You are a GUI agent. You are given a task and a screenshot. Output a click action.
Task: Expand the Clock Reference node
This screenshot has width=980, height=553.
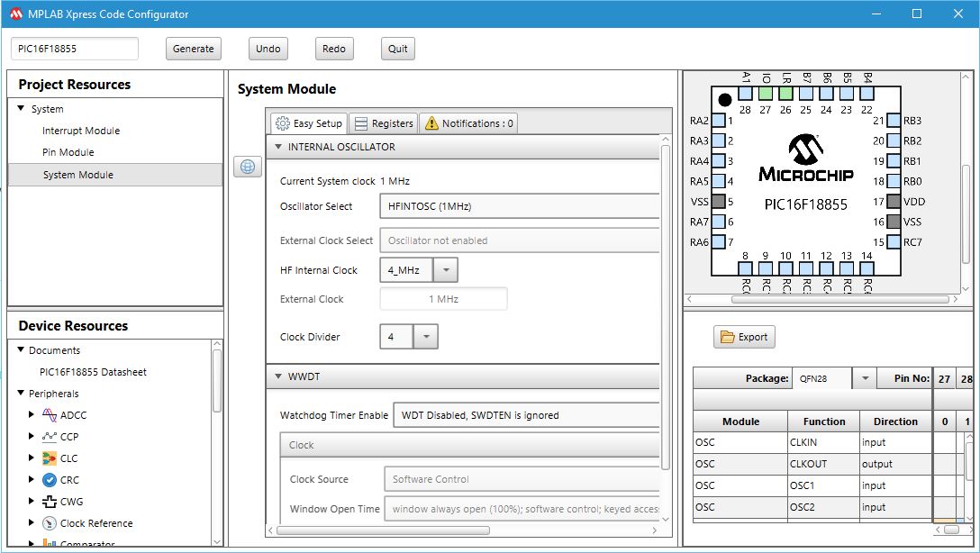[32, 523]
